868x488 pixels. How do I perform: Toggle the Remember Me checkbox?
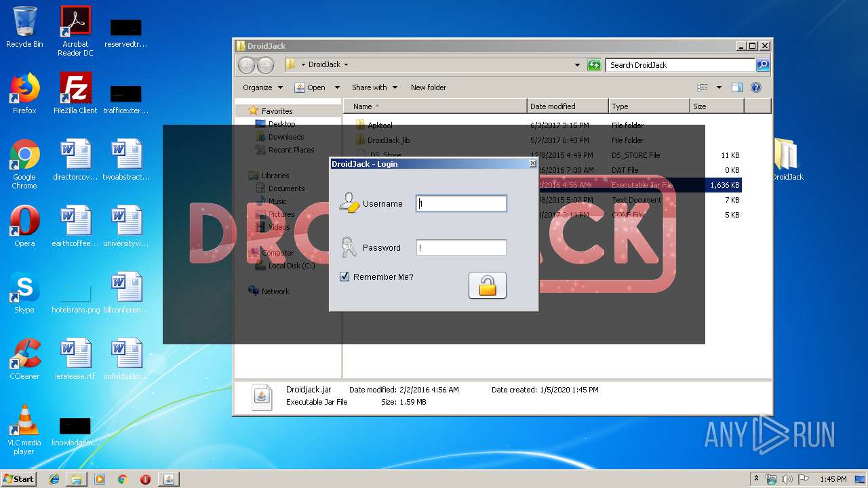click(x=344, y=277)
